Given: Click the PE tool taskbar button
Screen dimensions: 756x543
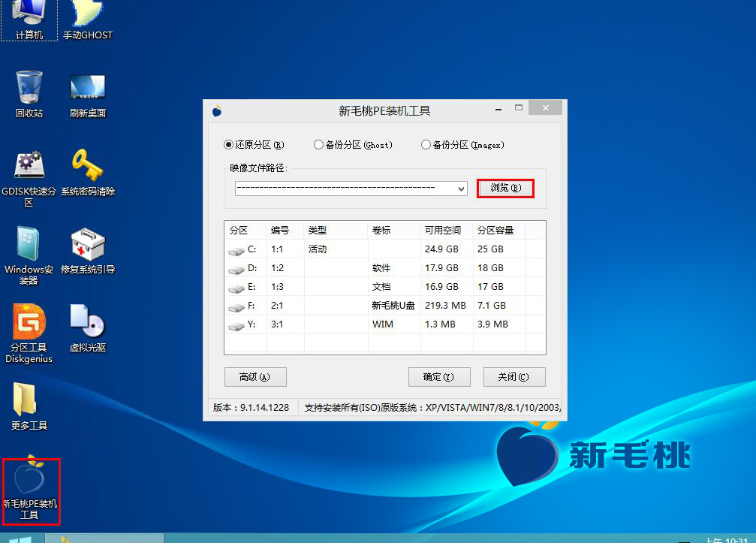Looking at the screenshot, I should pos(104,538).
